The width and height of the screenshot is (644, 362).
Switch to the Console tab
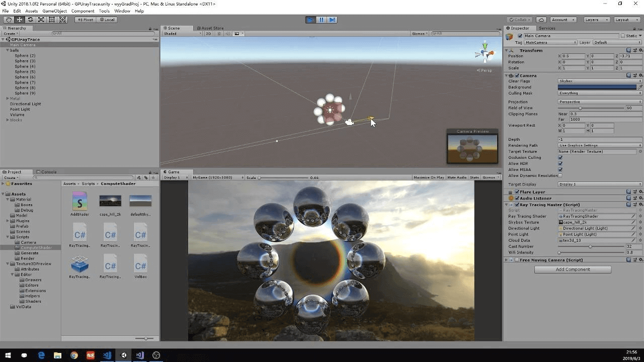pos(46,172)
